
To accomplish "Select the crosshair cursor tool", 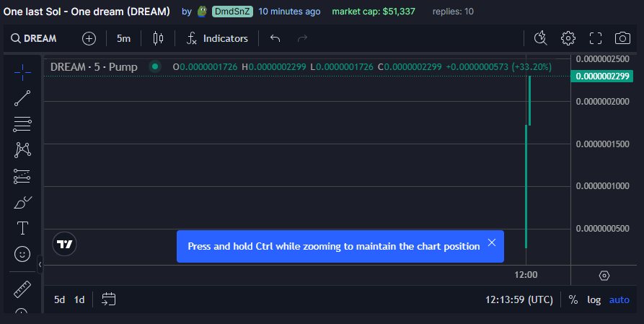I will (22, 72).
